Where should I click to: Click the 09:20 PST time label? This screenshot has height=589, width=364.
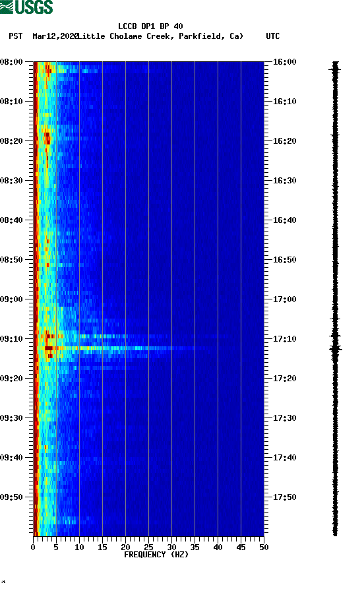(11, 379)
